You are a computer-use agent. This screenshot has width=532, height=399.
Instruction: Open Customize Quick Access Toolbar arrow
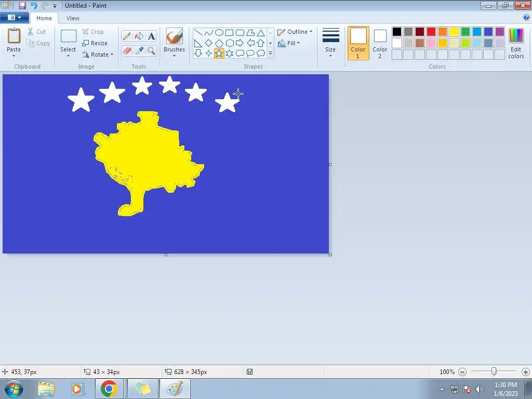pyautogui.click(x=55, y=6)
